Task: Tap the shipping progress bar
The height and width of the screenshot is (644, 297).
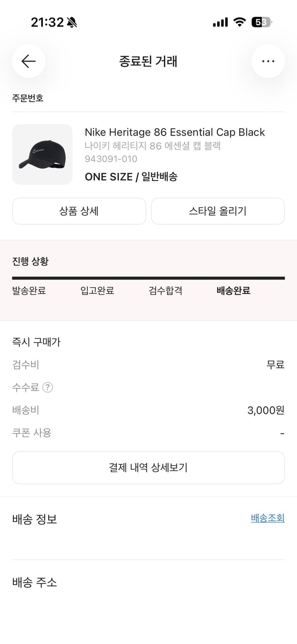Action: pyautogui.click(x=148, y=279)
